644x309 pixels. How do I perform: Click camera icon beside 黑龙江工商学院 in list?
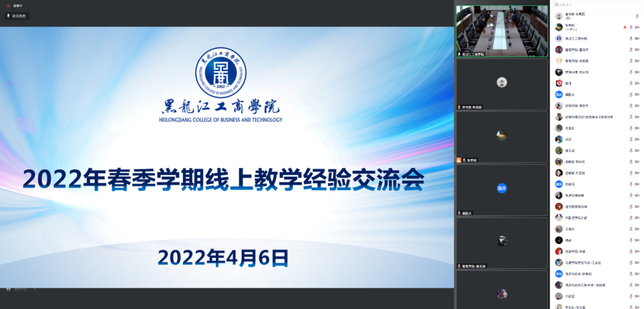637,39
